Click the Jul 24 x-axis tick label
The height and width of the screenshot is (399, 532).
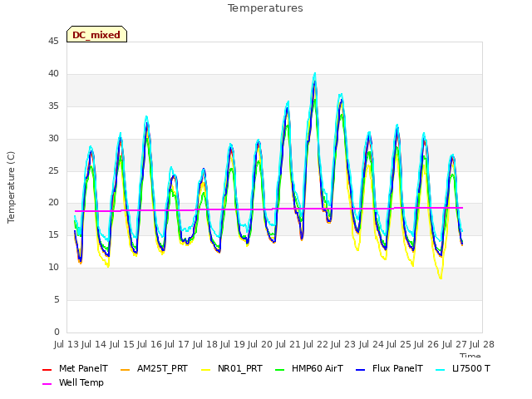click(372, 344)
